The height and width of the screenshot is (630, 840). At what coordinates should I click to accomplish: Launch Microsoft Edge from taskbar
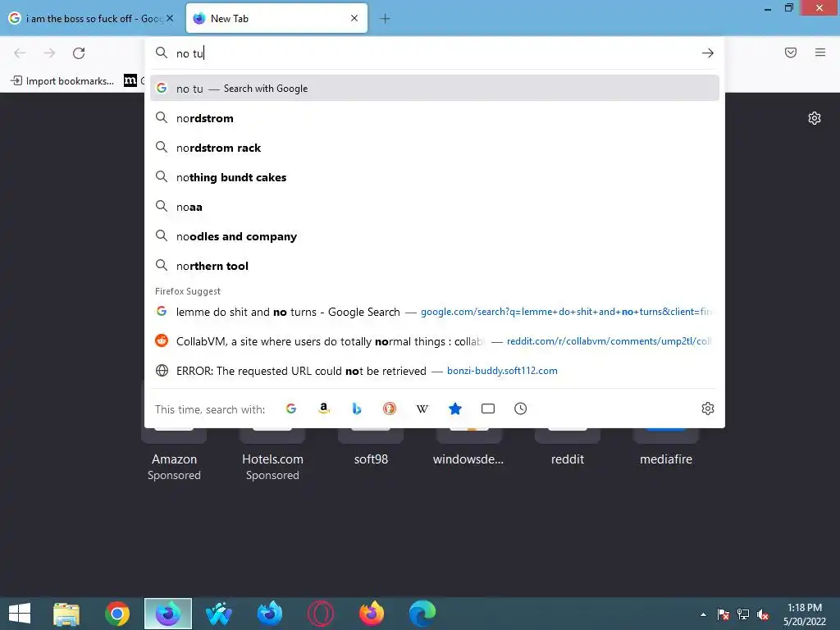tap(422, 614)
